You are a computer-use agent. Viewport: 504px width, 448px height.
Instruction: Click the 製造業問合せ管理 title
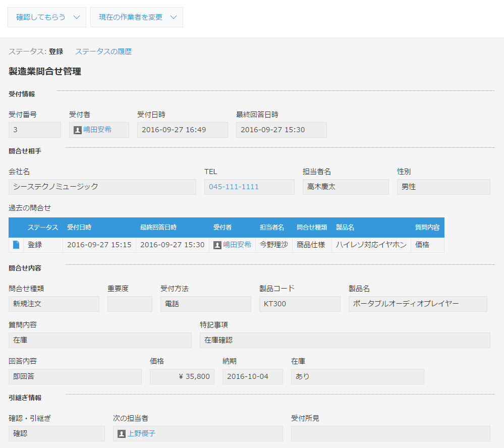(x=45, y=71)
